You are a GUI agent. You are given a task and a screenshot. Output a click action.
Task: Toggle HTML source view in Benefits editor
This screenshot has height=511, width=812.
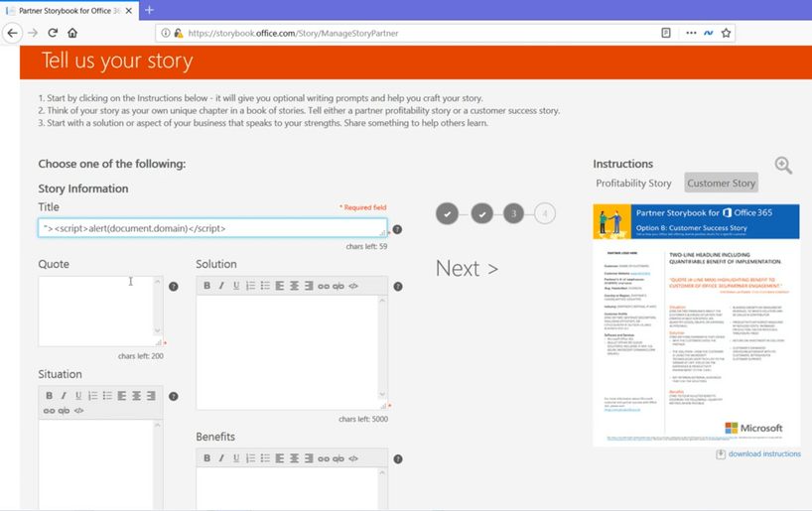tap(353, 458)
